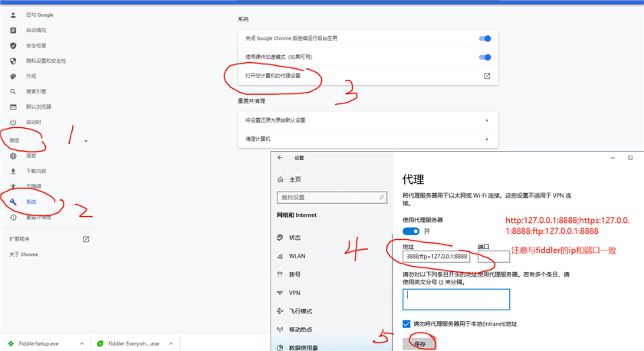Open 搜索引擎 magnifier icon in Chrome sidebar
Image resolution: width=644 pixels, height=351 pixels.
pos(13,91)
